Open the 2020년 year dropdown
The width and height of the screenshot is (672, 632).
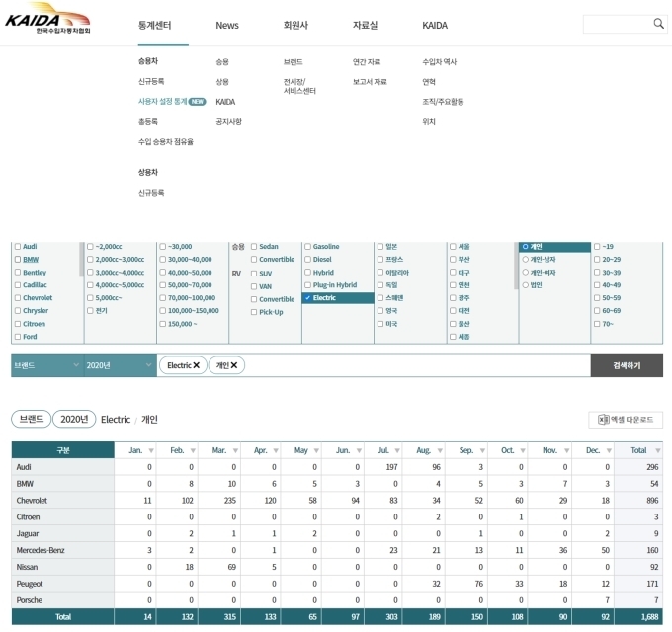pyautogui.click(x=120, y=365)
